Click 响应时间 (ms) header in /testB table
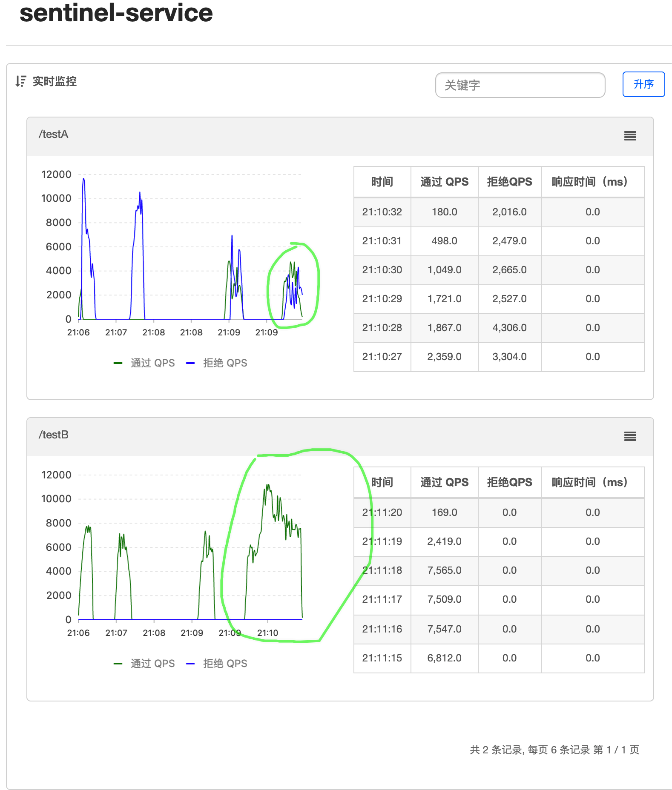The image size is (672, 790). pyautogui.click(x=592, y=482)
